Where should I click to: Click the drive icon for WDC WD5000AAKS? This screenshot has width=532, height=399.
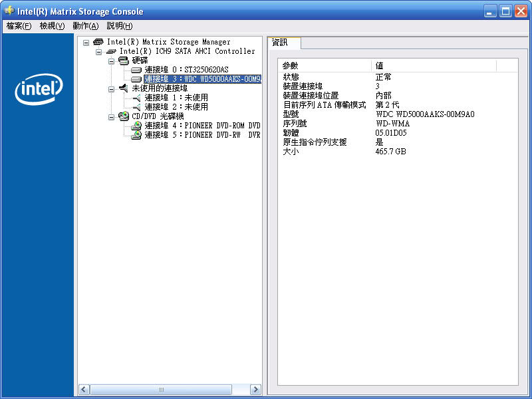(x=136, y=79)
